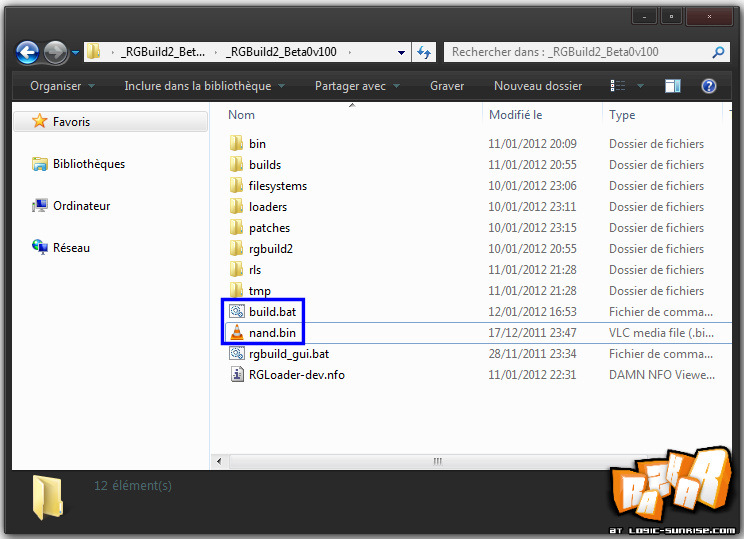Open the Partager avec dropdown
This screenshot has width=744, height=539.
356,86
